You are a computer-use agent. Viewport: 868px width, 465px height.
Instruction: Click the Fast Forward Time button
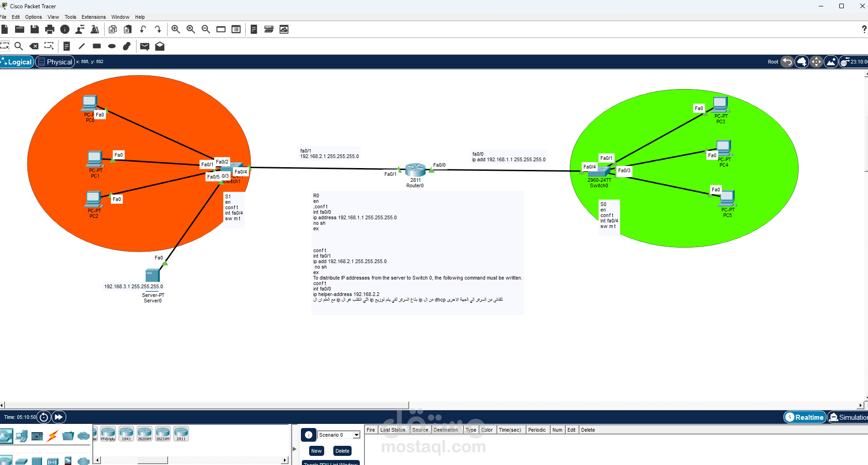tap(59, 417)
